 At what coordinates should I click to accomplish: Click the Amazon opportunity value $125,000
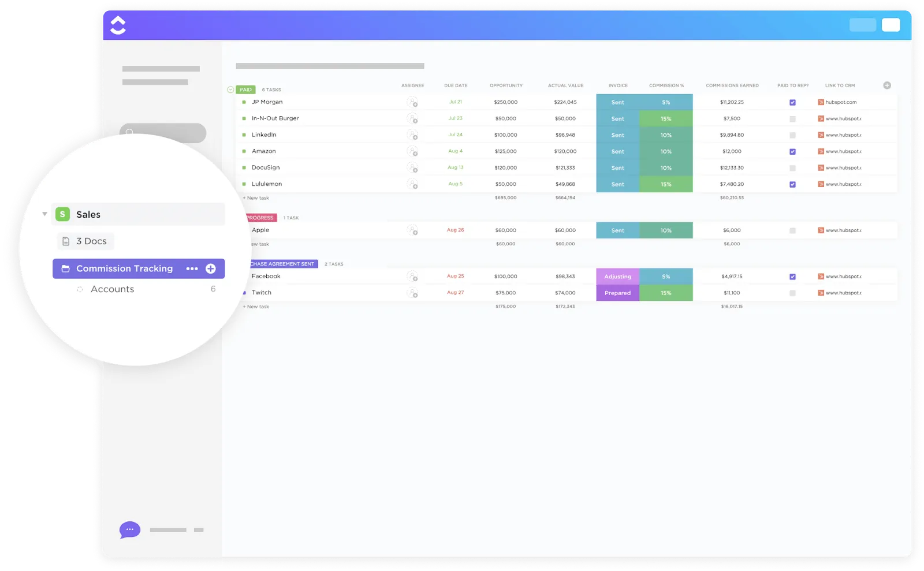pyautogui.click(x=505, y=151)
